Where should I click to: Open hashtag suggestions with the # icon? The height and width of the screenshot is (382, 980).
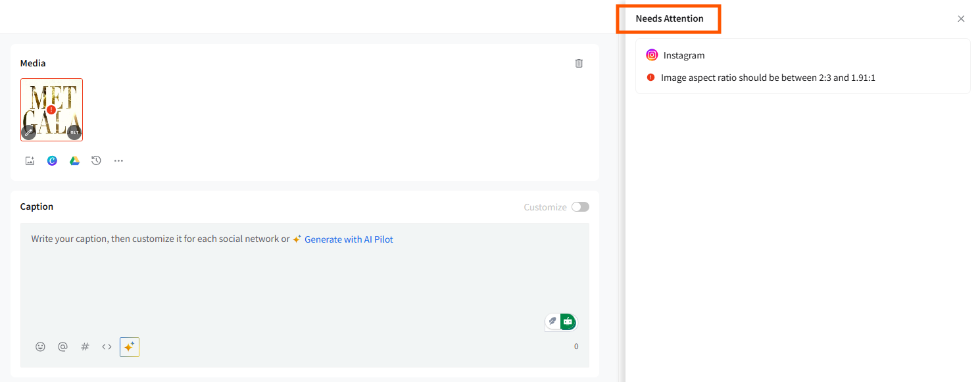[85, 346]
